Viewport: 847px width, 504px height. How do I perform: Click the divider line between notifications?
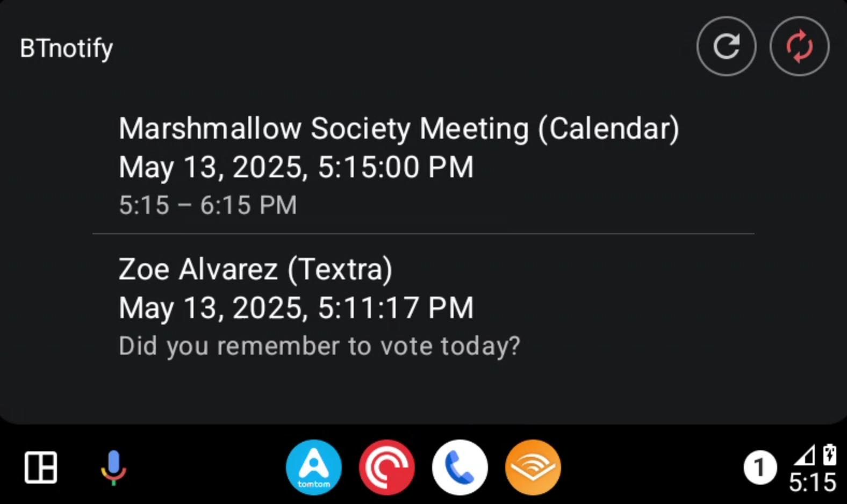(424, 234)
